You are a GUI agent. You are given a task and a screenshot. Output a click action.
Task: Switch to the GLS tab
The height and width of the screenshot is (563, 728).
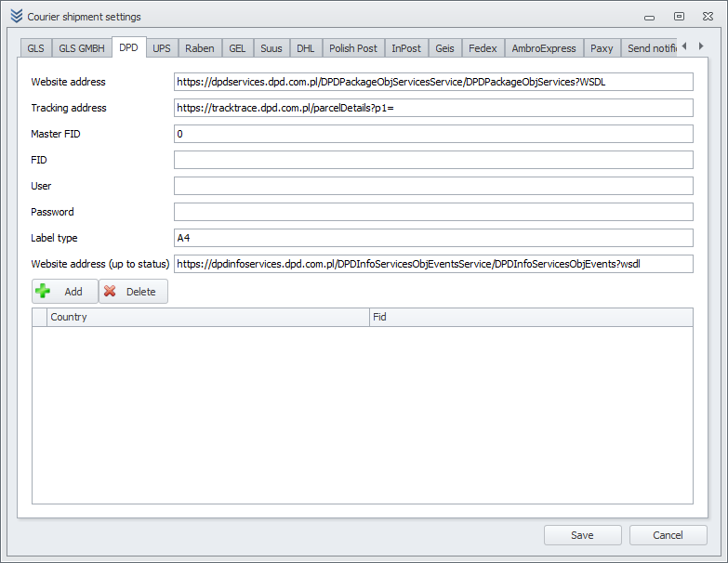(35, 48)
